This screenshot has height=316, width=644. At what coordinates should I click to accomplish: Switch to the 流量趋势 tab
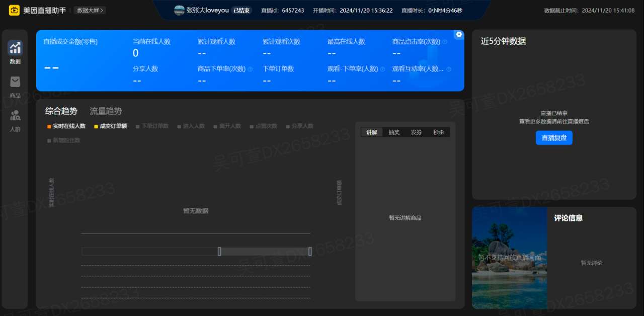[106, 111]
